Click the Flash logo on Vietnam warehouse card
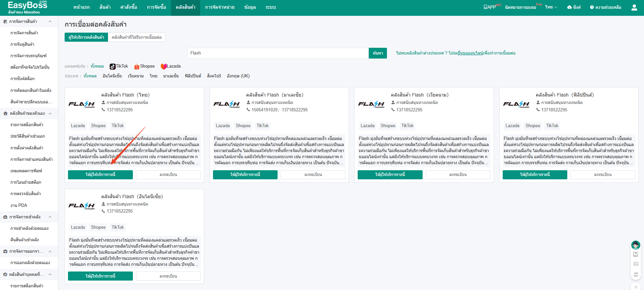644x290 pixels. [371, 104]
